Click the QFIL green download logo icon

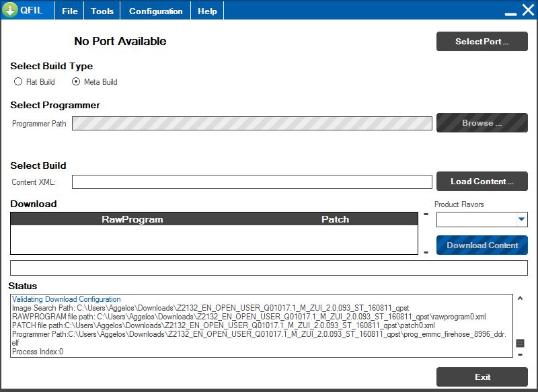pyautogui.click(x=10, y=9)
